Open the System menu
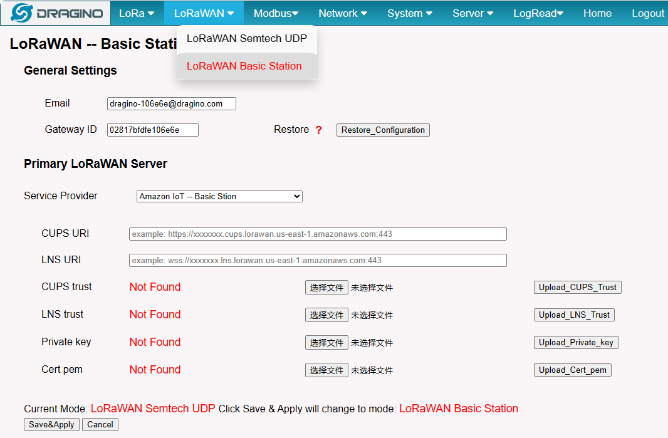668x438 pixels. pyautogui.click(x=409, y=13)
